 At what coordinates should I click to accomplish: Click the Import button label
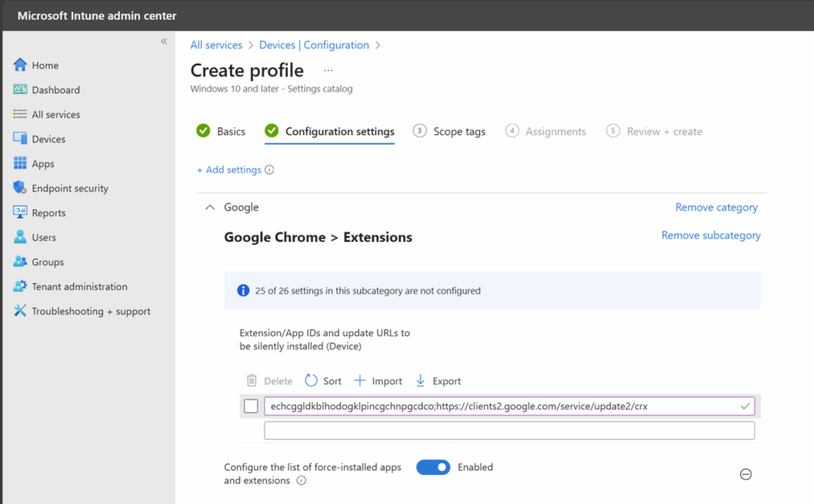[x=387, y=381]
